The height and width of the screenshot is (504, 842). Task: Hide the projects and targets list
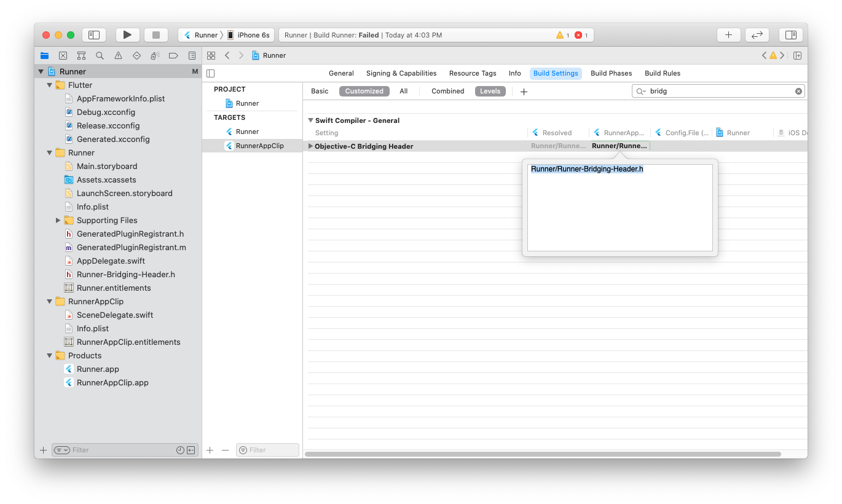tap(211, 73)
